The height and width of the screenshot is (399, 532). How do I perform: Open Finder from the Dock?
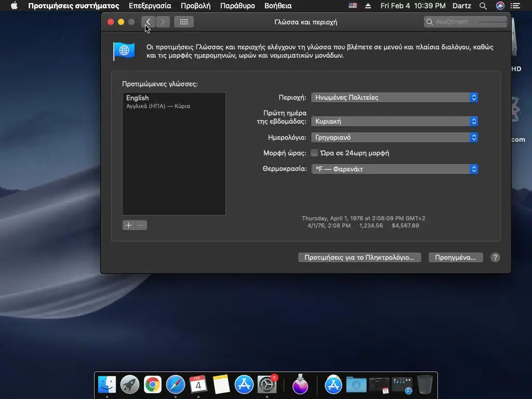tap(107, 384)
